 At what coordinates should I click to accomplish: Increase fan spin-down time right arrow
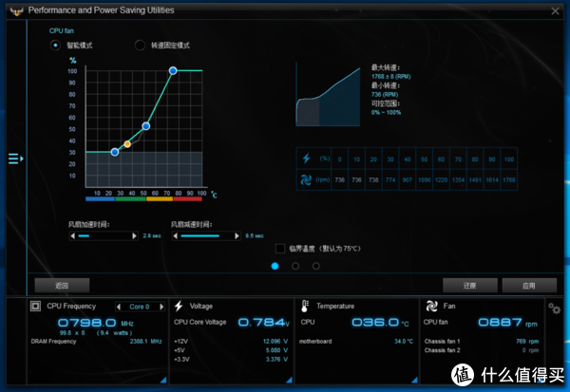click(237, 235)
